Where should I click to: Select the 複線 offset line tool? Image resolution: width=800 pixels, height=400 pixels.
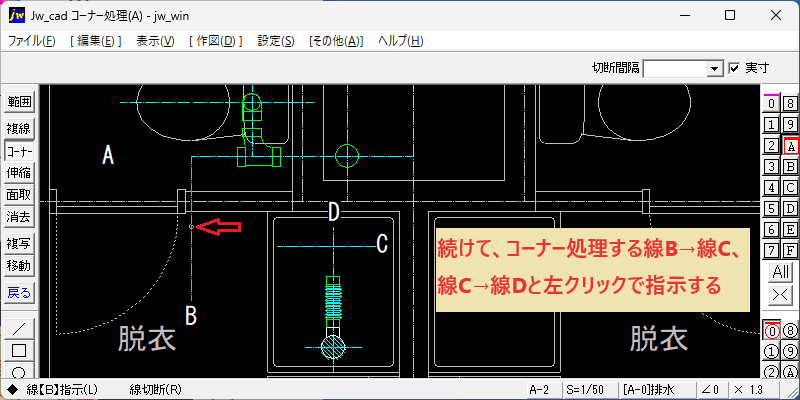tap(18, 128)
